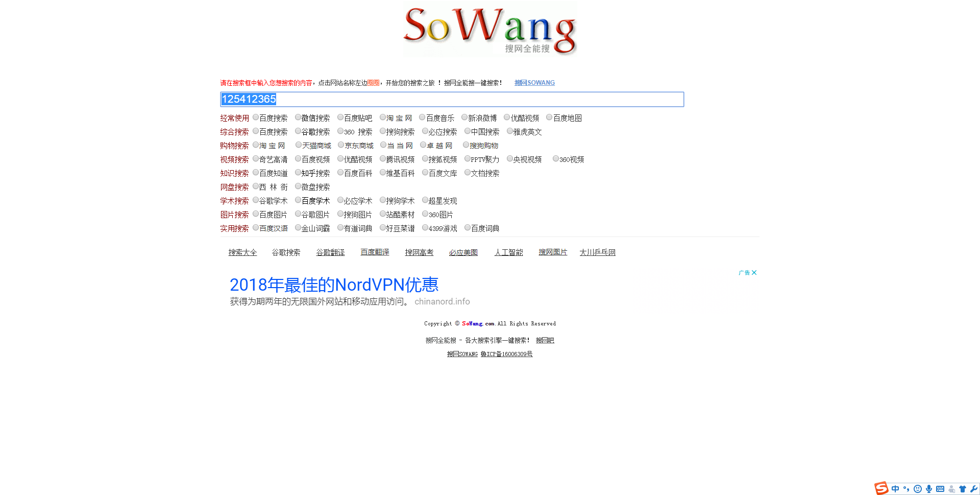Select the 微信搜索 radio button
The width and height of the screenshot is (980, 495).
pos(298,117)
